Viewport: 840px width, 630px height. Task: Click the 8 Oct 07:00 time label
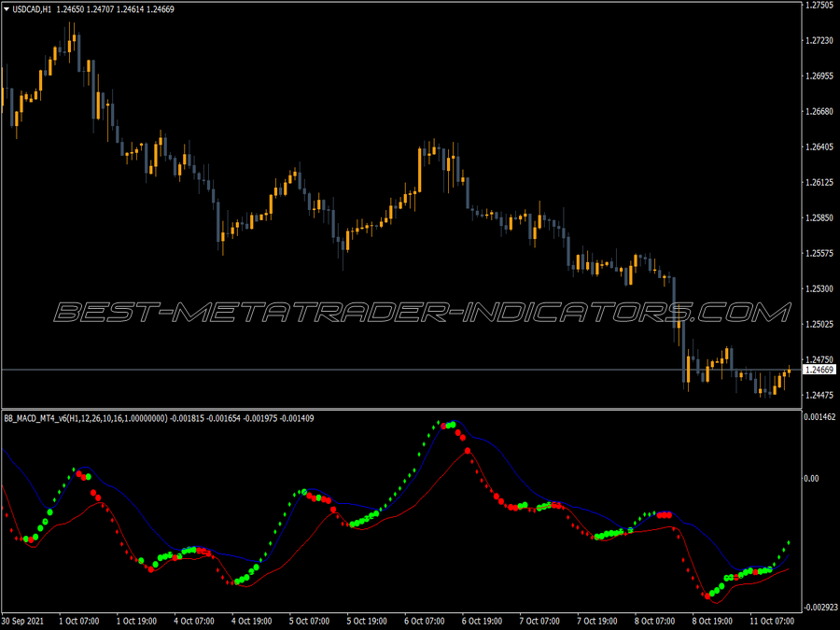click(654, 621)
